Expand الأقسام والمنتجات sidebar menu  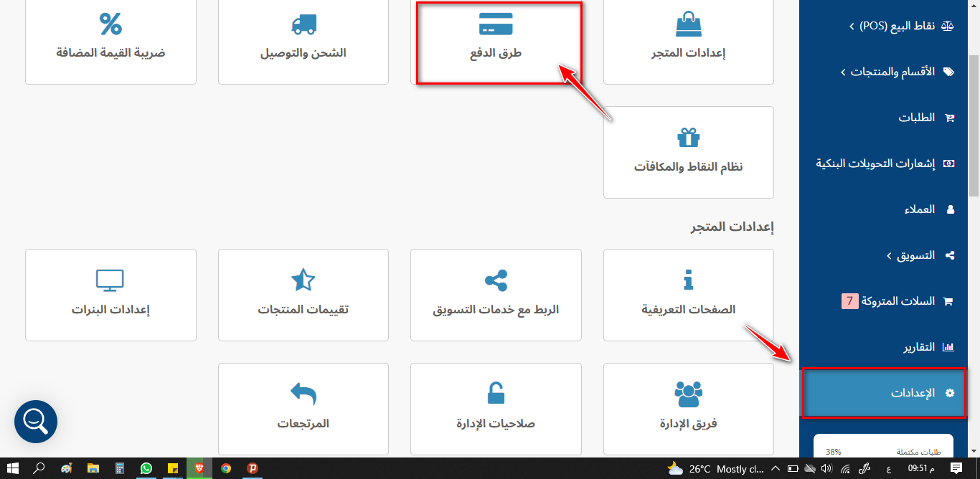click(887, 72)
